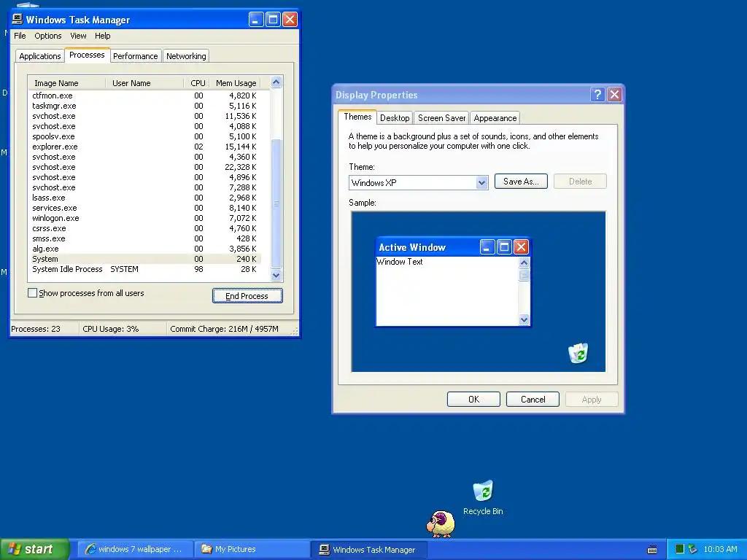Select the explorer.exe process
747x560 pixels.
coord(144,147)
